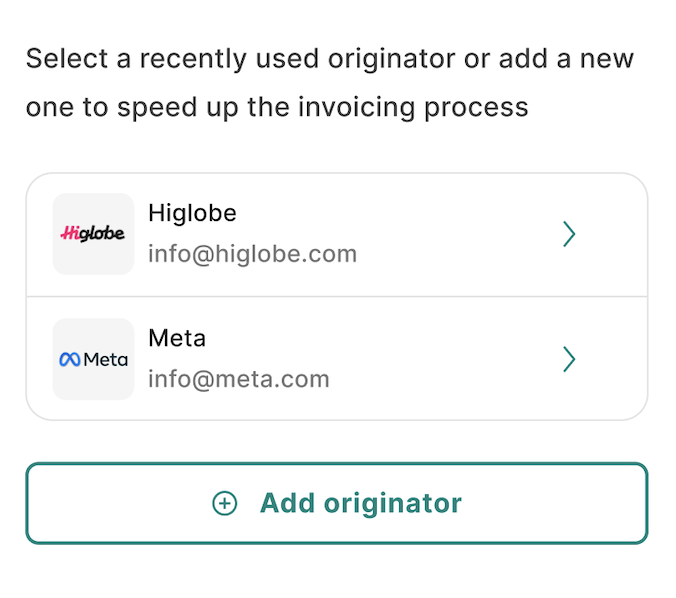Click the Higlobe logo thumbnail

click(93, 234)
